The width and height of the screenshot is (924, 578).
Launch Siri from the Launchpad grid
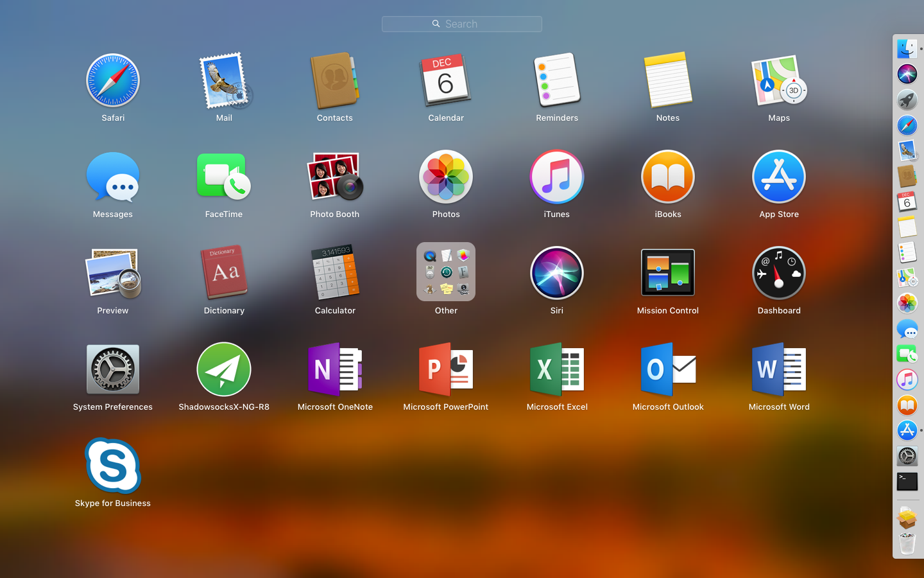click(x=557, y=273)
